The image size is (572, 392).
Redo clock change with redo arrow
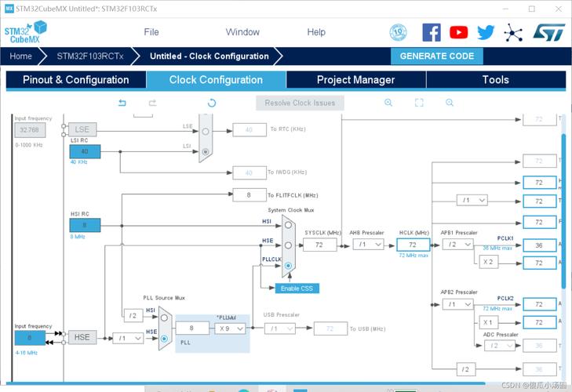[x=152, y=103]
